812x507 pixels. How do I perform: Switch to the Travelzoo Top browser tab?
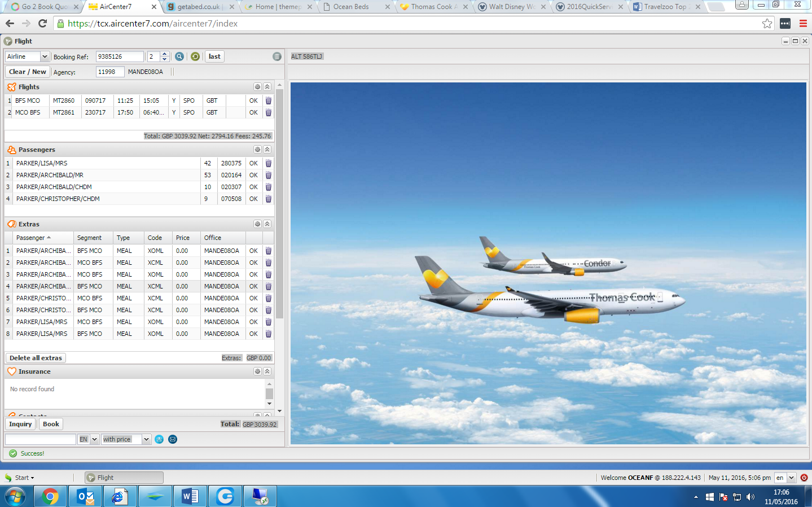[x=667, y=7]
